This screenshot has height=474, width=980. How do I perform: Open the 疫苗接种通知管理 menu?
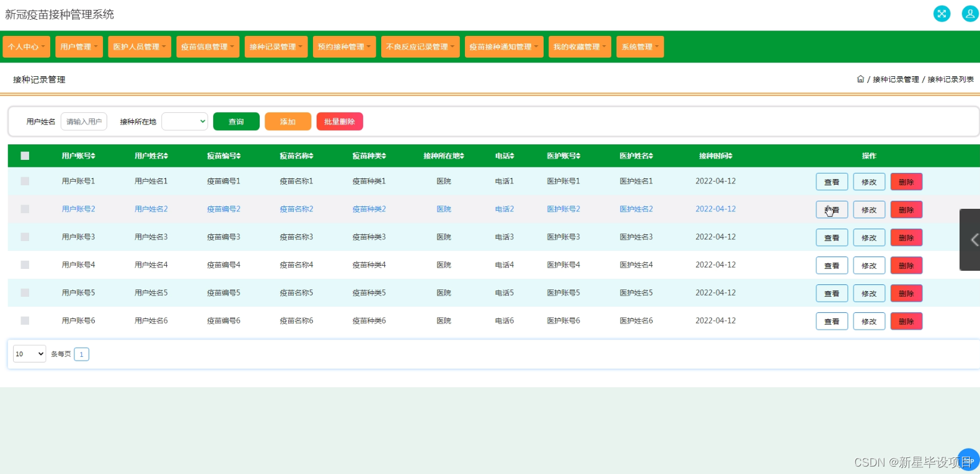504,46
